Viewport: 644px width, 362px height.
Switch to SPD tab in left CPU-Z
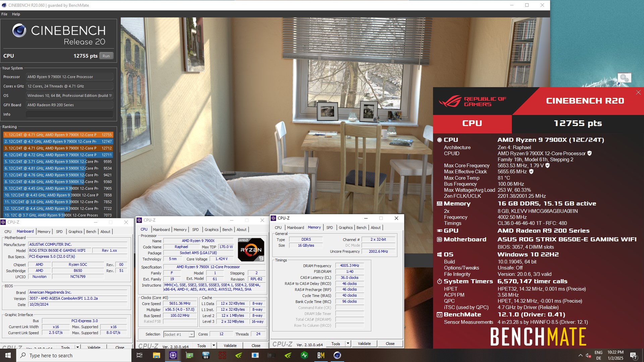pyautogui.click(x=59, y=232)
